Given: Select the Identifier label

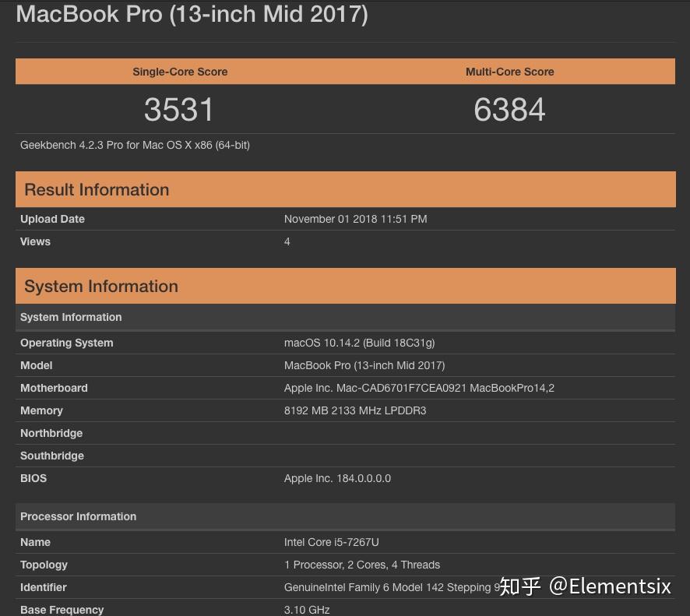Looking at the screenshot, I should tap(43, 587).
